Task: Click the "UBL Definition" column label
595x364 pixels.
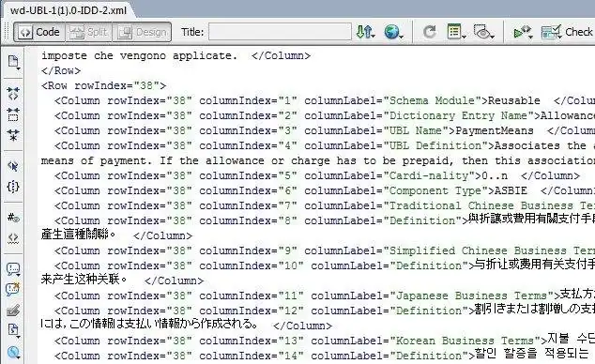Action: [x=435, y=145]
